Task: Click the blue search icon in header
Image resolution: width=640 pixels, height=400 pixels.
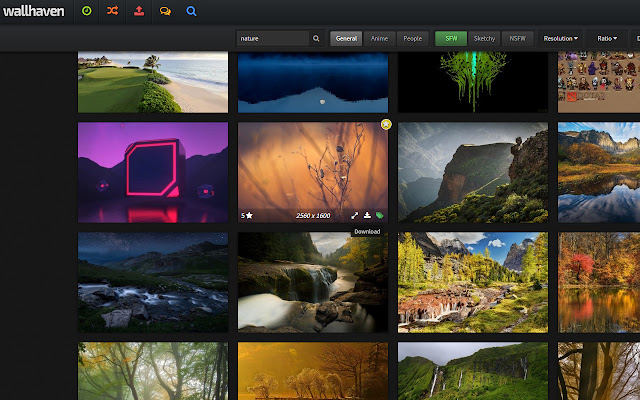Action: point(191,11)
